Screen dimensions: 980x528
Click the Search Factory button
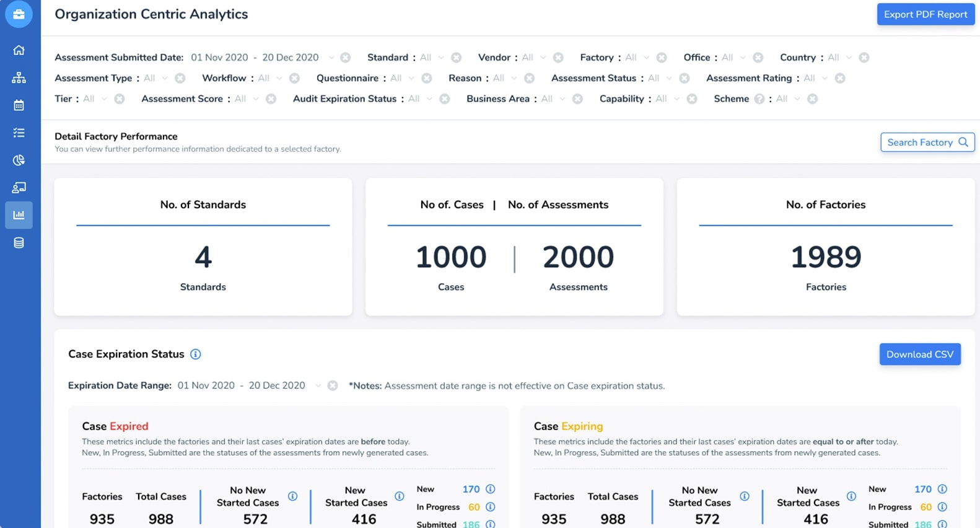click(927, 143)
